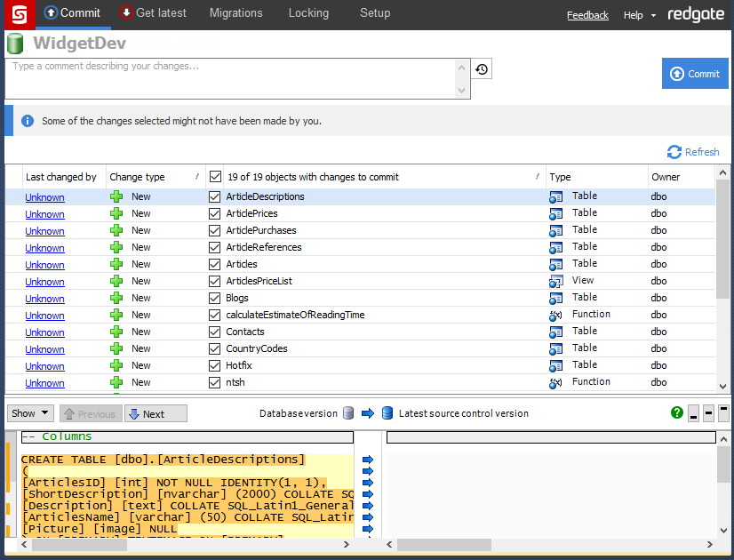The height and width of the screenshot is (560, 734).
Task: Open the Get latest tab
Action: [152, 13]
